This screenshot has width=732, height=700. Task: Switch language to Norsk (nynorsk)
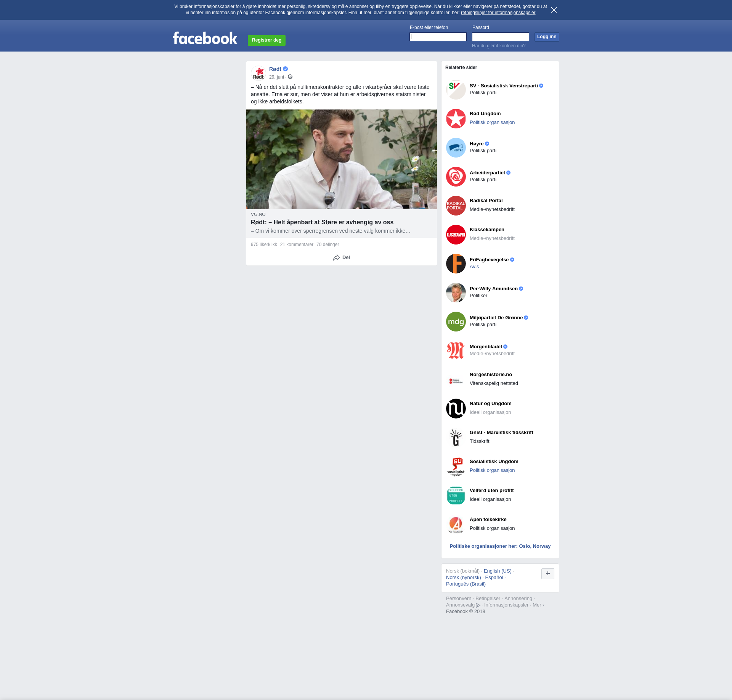click(x=464, y=578)
